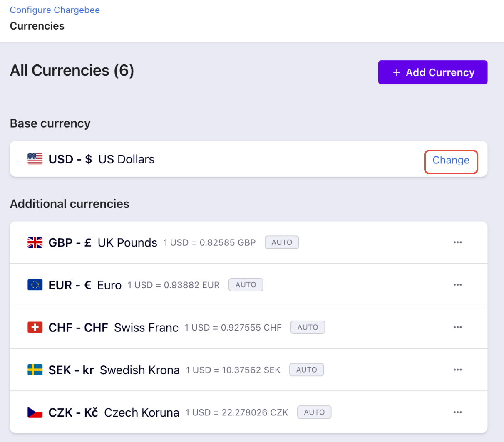
Task: Click the AUTO badge for EUR
Action: [x=246, y=285]
